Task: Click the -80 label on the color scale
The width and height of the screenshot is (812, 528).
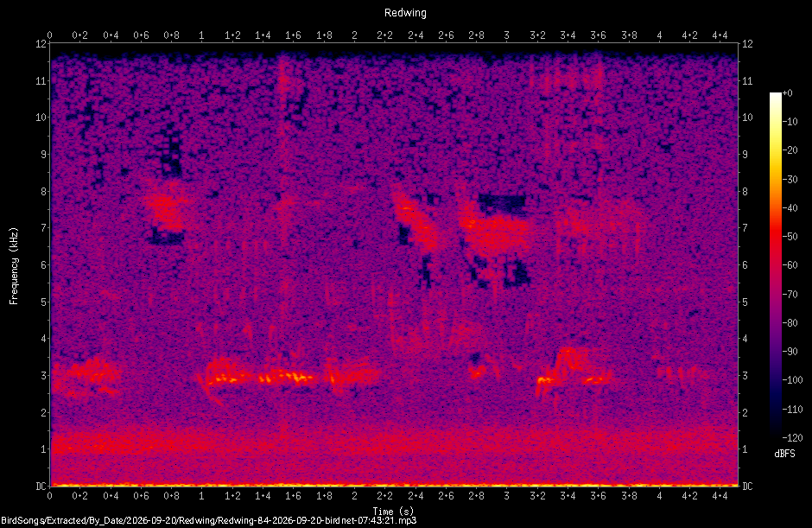Action: coord(790,323)
